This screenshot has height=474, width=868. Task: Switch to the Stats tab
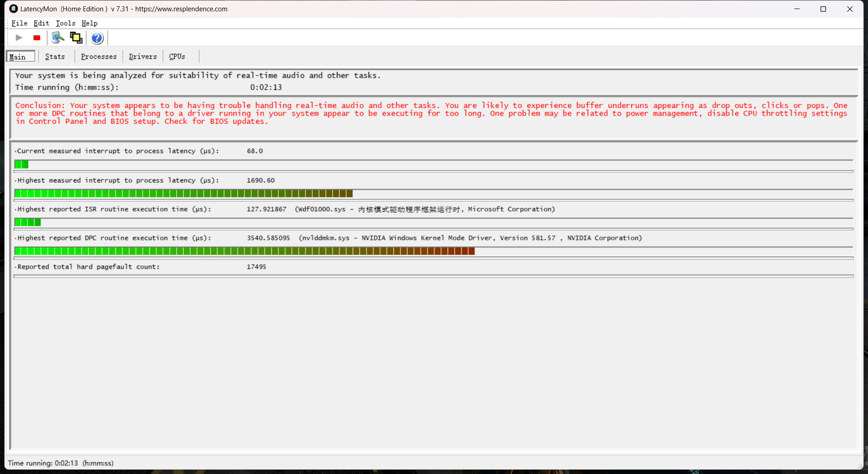click(55, 56)
